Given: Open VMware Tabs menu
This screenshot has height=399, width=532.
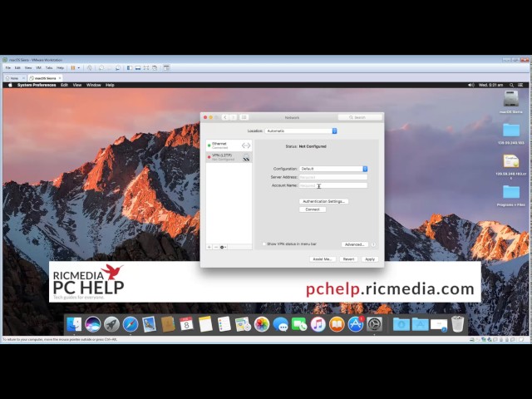Looking at the screenshot, I should [x=49, y=68].
